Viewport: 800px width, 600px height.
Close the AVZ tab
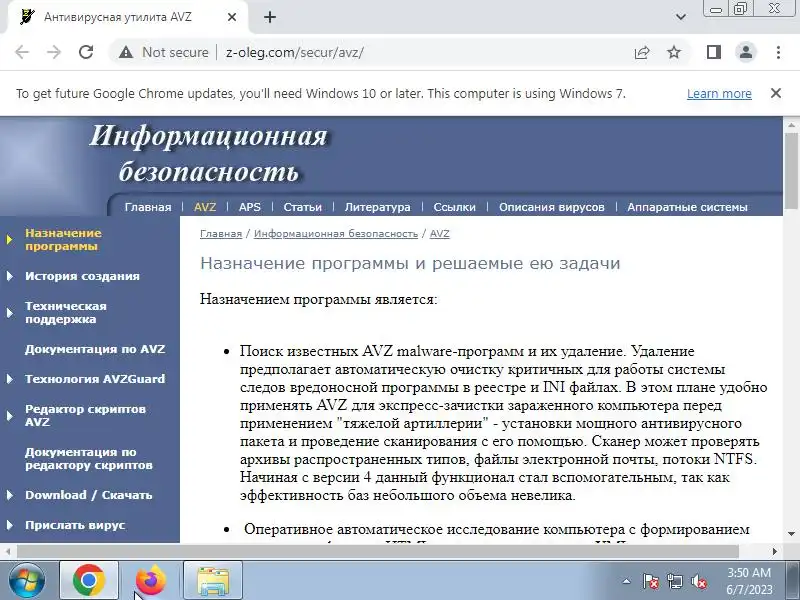[x=232, y=17]
